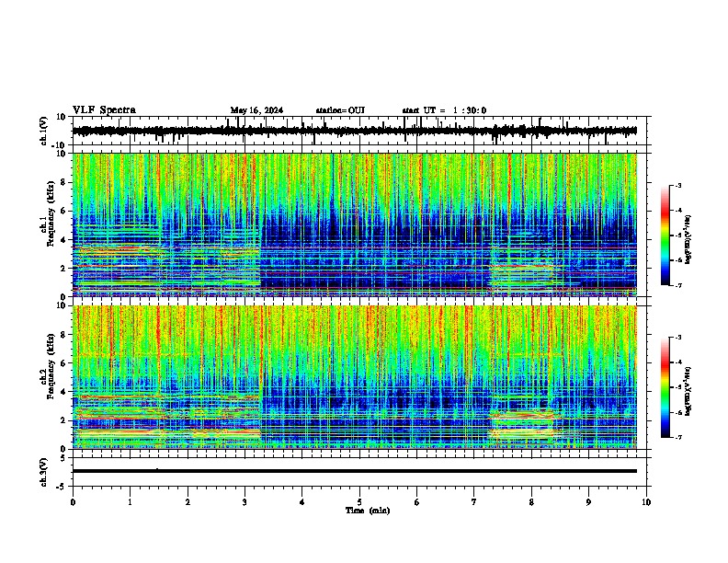This screenshot has width=728, height=563.
Task: Click the ch.1 color bar log(PSD) label
Action: (688, 240)
